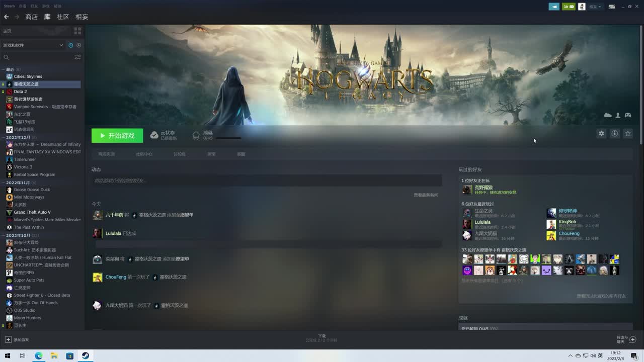Open ChouFeng profile in activity feed

116,277
